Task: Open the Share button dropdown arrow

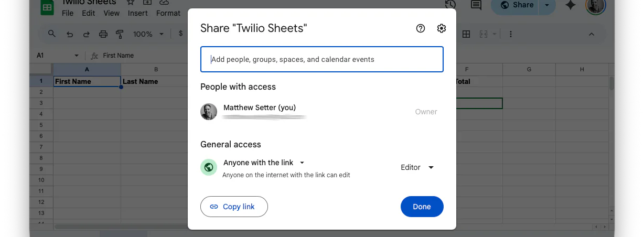Action: point(548,5)
